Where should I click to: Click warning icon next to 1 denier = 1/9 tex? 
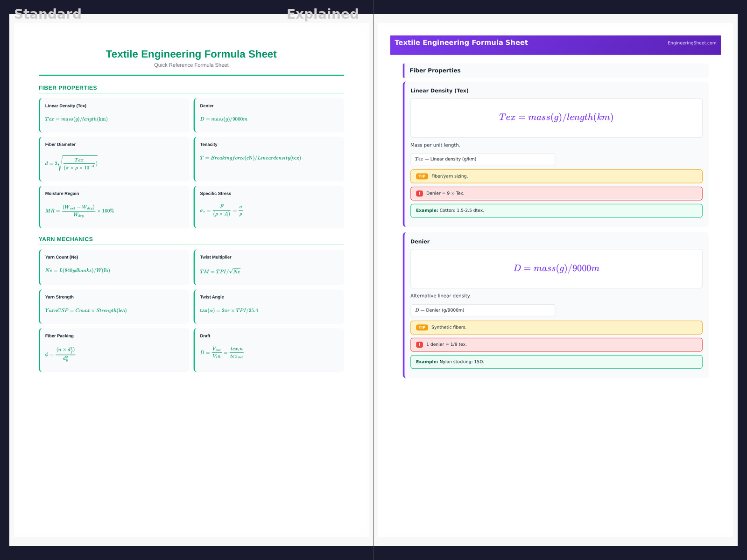coord(419,345)
